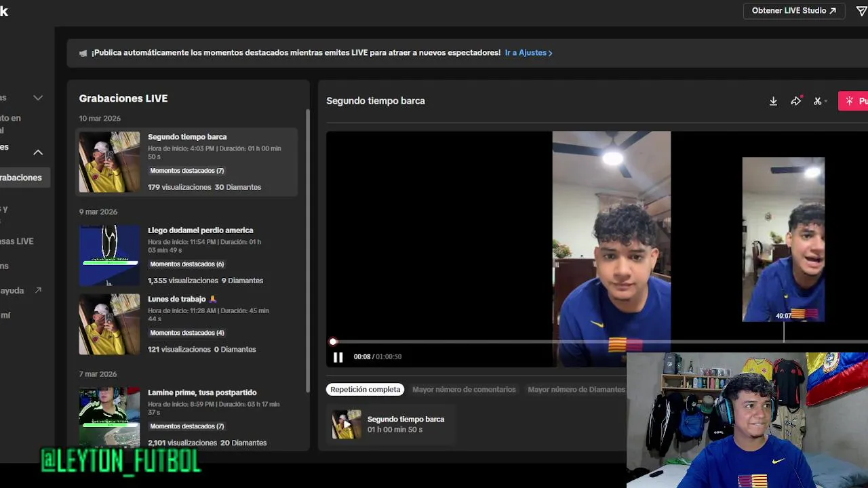Open Obtener LIVE Studio button
The height and width of the screenshot is (488, 868).
pyautogui.click(x=793, y=11)
